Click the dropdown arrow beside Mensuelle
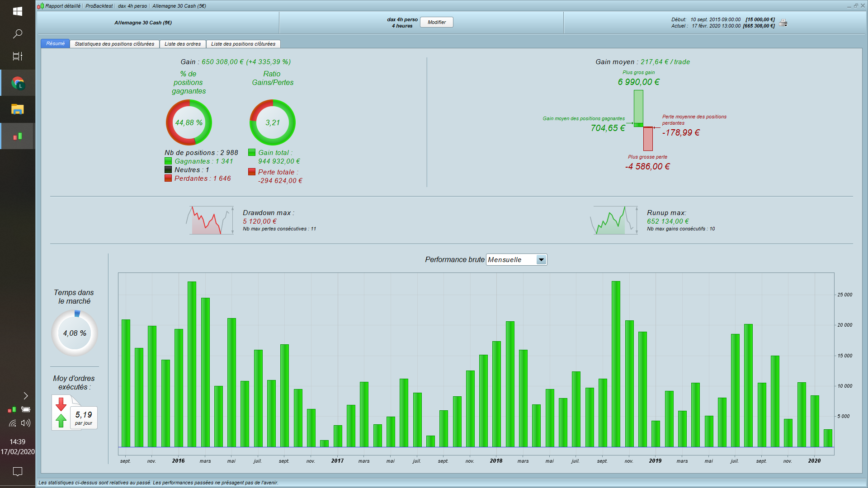 click(x=541, y=260)
